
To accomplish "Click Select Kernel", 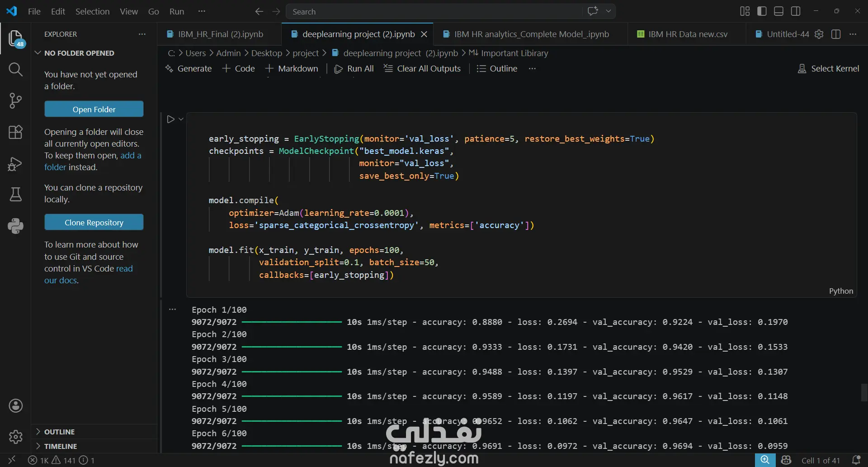I will (828, 68).
